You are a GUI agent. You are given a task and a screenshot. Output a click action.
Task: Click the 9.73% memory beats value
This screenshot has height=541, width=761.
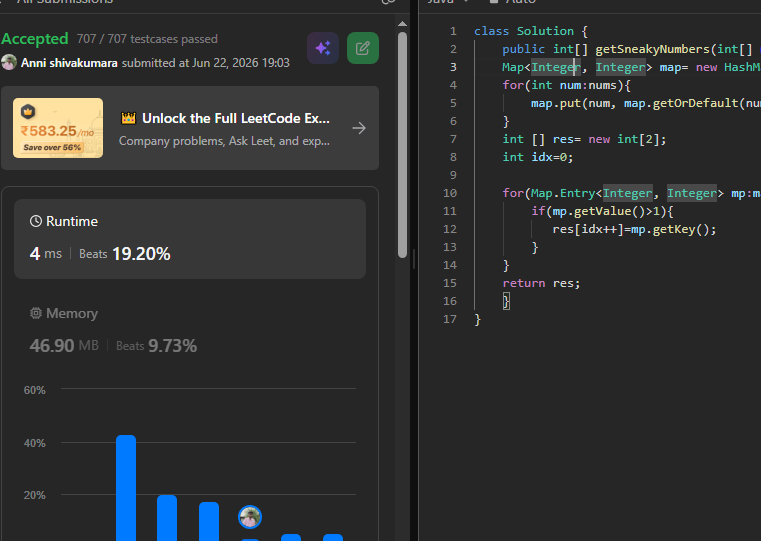click(x=172, y=346)
